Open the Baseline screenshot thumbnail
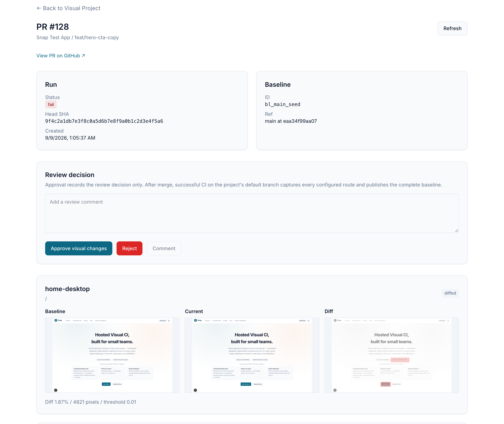 tap(112, 355)
